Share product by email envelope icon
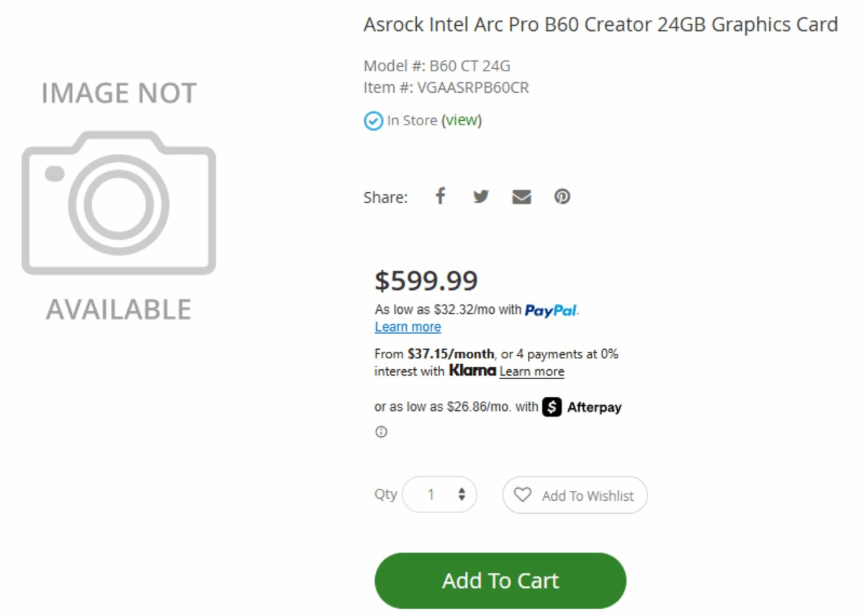The width and height of the screenshot is (867, 616). point(521,197)
